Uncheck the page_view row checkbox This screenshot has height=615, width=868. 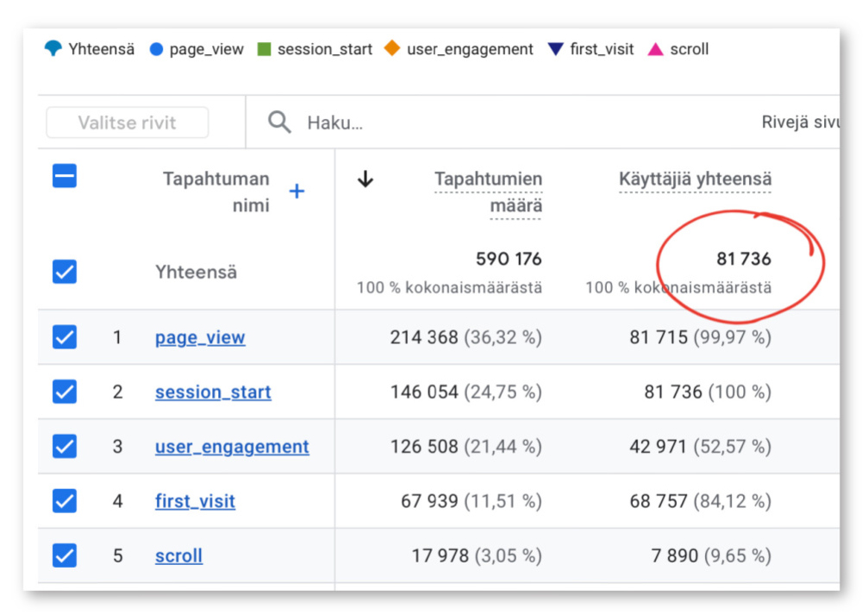tap(65, 337)
